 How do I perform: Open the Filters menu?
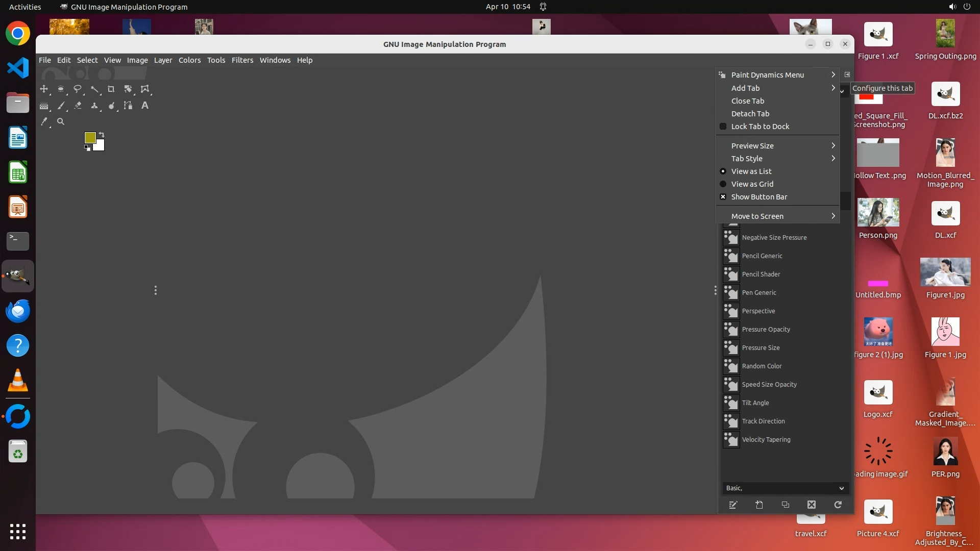(x=242, y=60)
